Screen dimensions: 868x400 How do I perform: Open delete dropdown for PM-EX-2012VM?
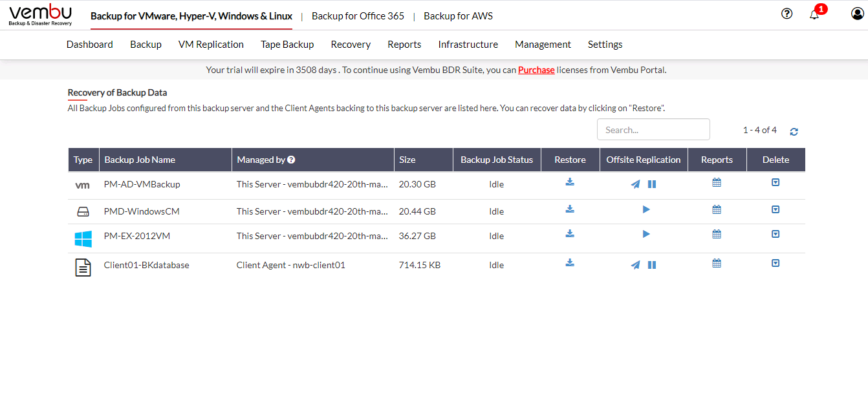(776, 234)
